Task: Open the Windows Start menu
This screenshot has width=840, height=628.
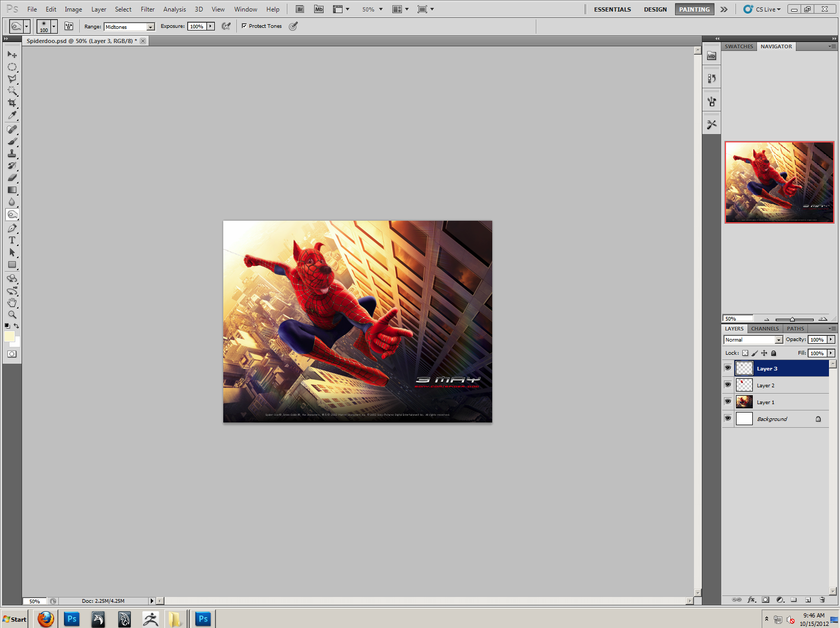Action: point(14,619)
